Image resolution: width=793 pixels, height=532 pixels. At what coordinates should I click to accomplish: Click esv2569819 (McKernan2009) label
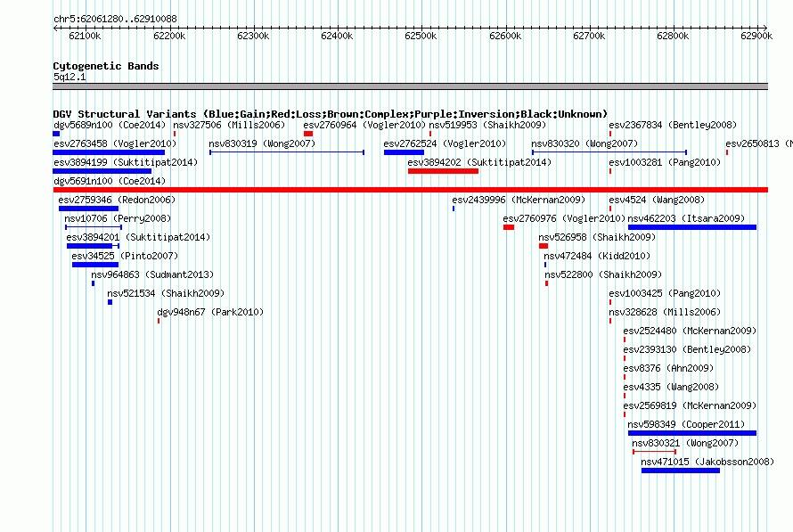pos(690,405)
